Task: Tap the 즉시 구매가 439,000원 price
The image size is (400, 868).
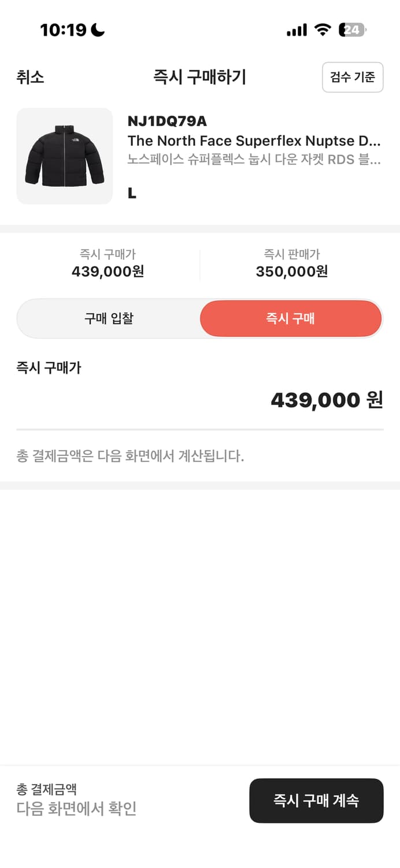Action: tap(109, 264)
